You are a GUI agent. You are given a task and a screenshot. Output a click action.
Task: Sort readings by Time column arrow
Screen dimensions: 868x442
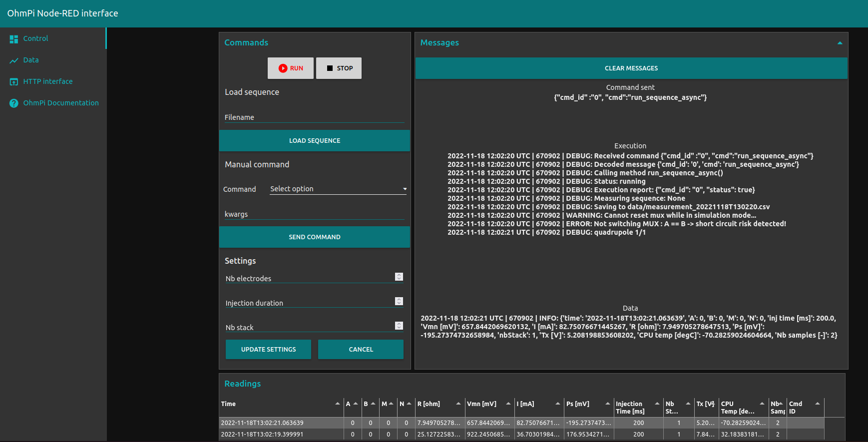point(338,404)
